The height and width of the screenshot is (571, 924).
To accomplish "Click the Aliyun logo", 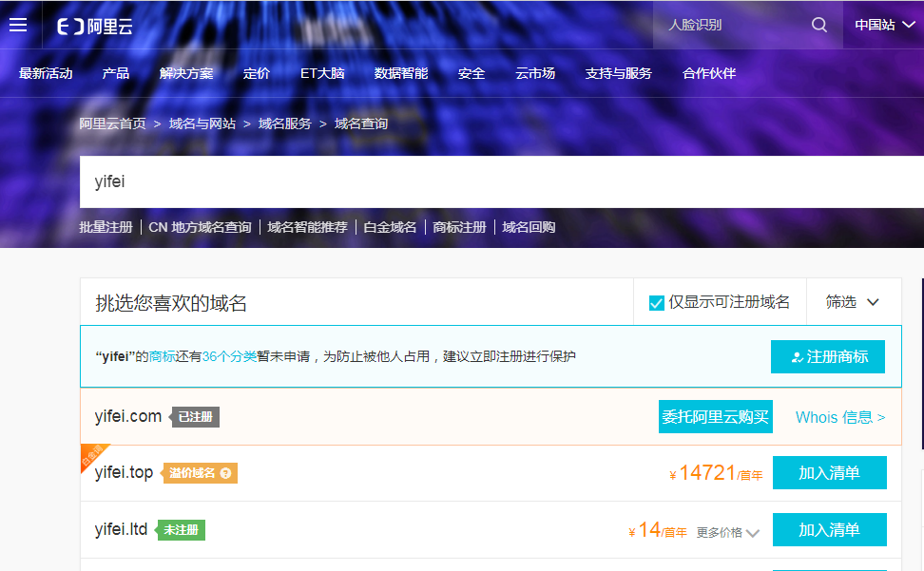I will tap(94, 26).
